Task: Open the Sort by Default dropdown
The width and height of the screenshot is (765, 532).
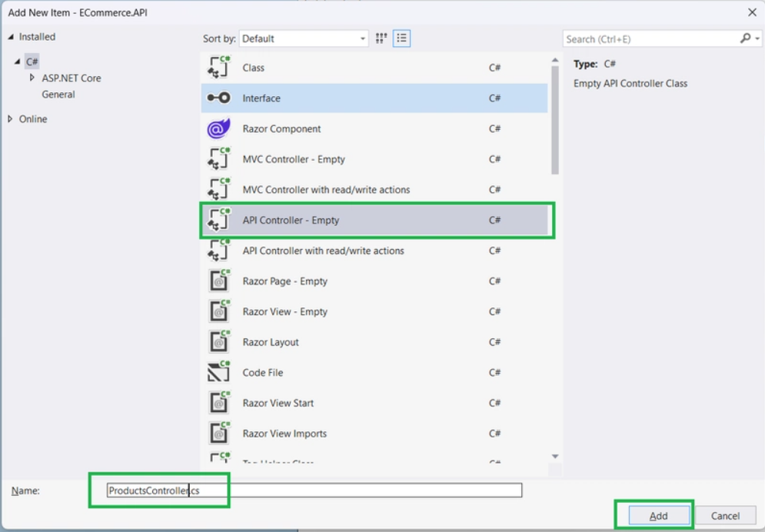Action: coord(304,38)
